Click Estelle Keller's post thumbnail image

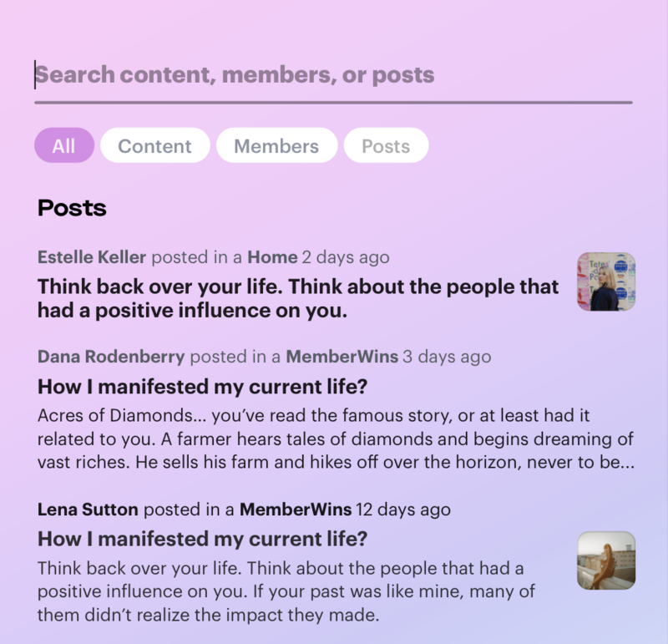click(605, 281)
